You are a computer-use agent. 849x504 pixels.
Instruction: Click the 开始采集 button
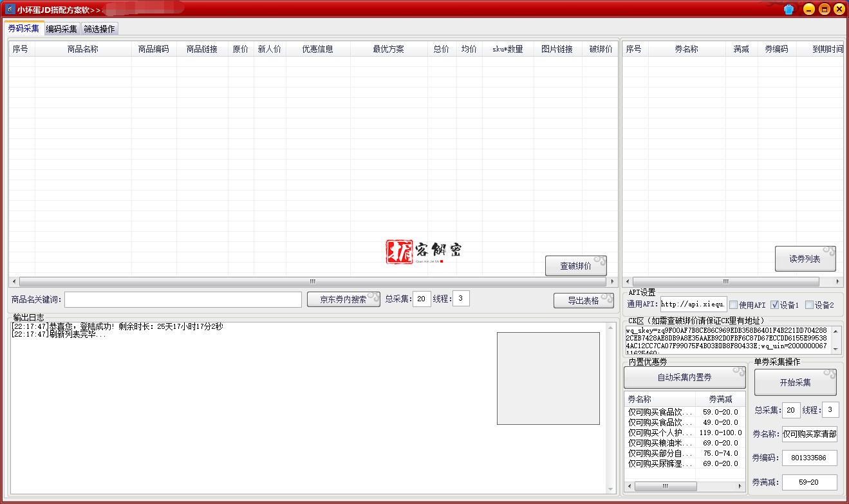click(x=796, y=382)
